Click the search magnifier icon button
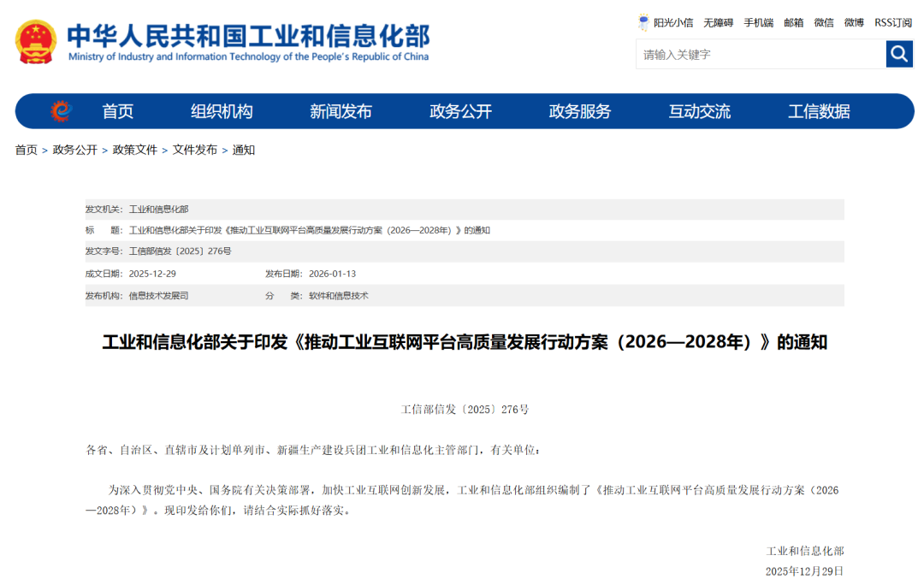This screenshot has height=585, width=924. 899,55
